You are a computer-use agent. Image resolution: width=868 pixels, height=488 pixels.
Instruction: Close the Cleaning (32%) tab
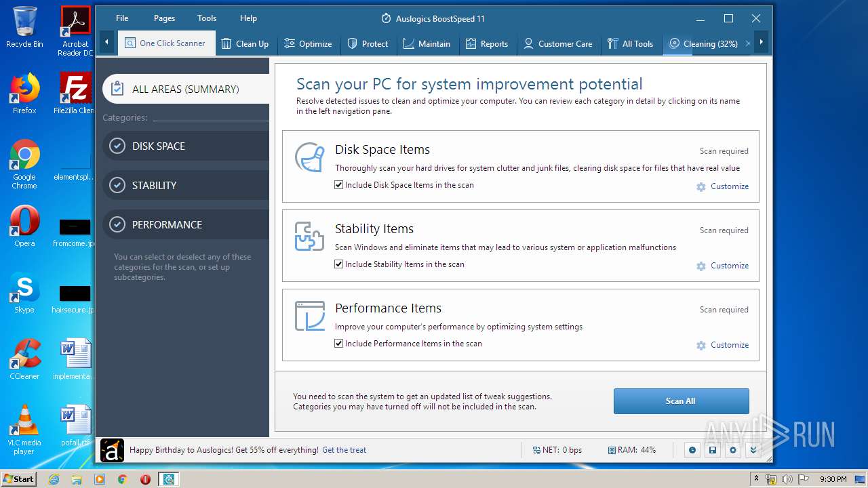click(748, 43)
